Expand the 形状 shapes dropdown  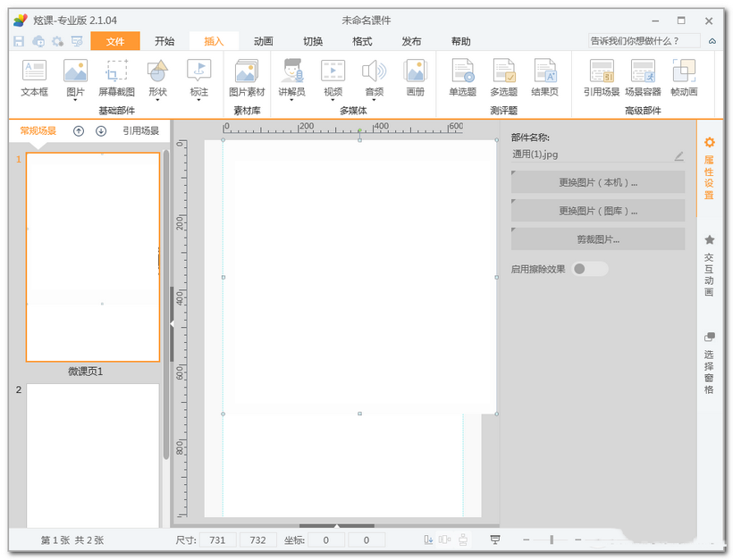tap(157, 101)
